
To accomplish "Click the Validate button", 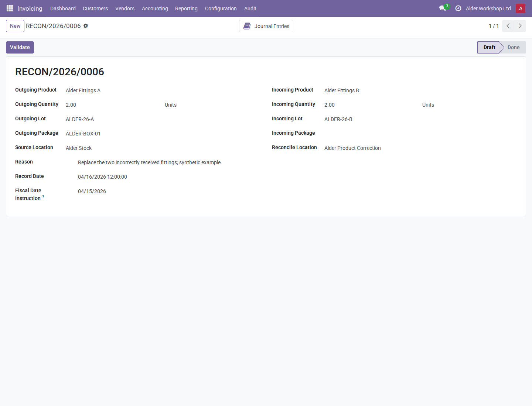I will click(20, 47).
